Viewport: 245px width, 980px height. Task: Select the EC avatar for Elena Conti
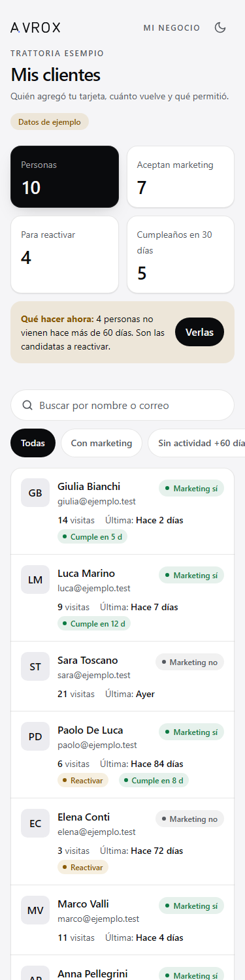(35, 823)
